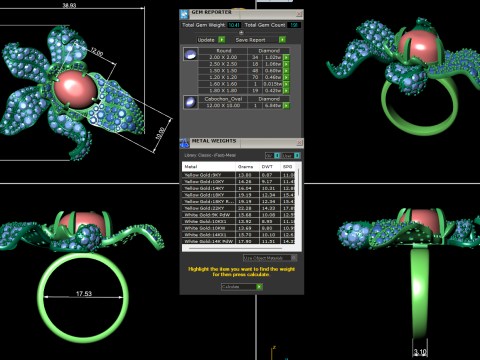The width and height of the screenshot is (480, 360).
Task: Click green arrow for 1.50 X 1.50 row
Action: [286, 71]
